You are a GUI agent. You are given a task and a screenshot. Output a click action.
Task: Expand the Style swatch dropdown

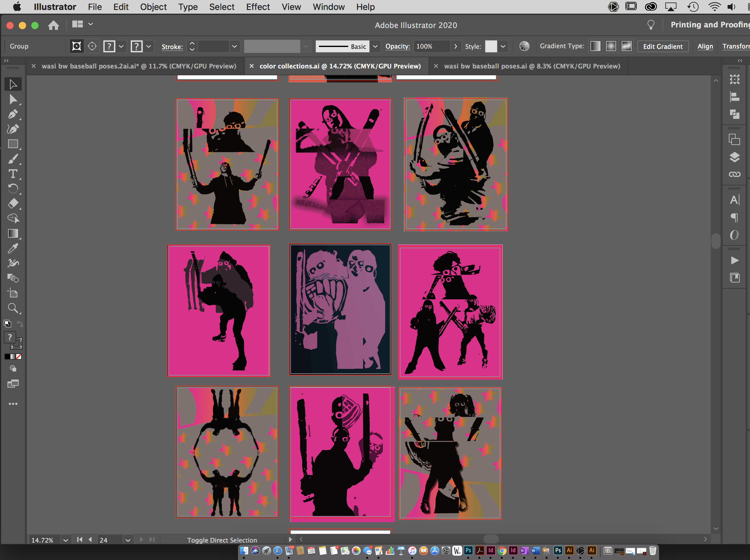[503, 46]
